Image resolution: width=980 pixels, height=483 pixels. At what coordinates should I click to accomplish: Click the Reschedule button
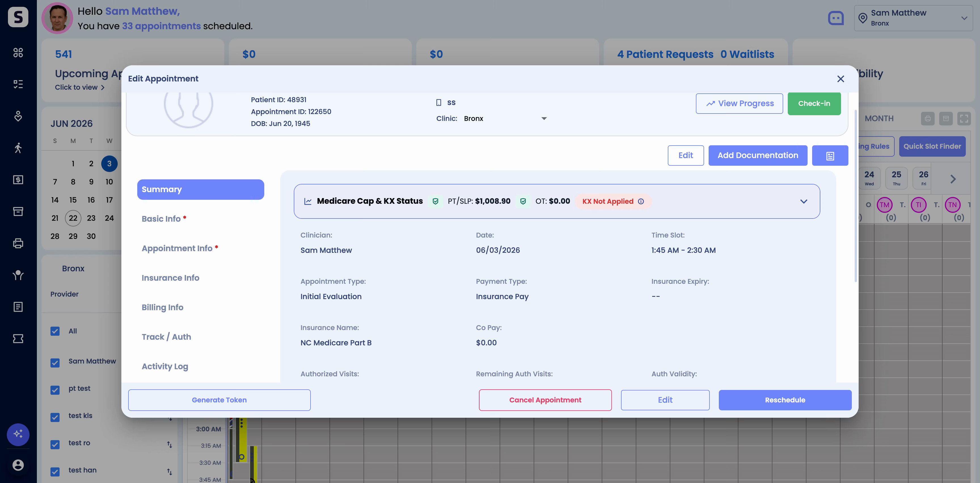click(x=785, y=400)
